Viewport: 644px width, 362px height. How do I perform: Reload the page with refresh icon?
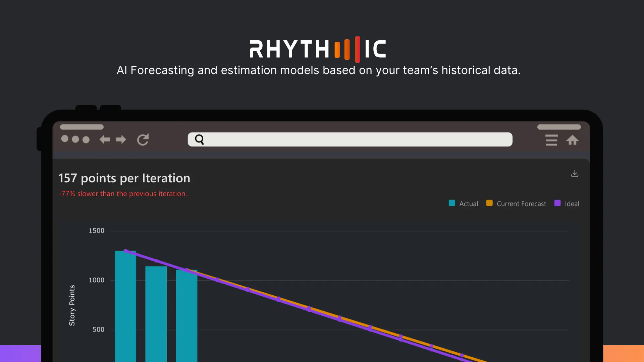(x=143, y=139)
